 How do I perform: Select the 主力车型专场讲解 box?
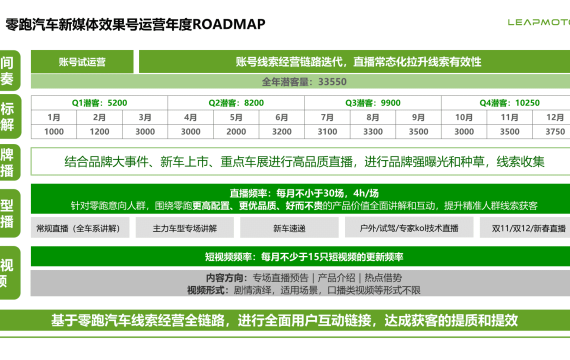[185, 228]
